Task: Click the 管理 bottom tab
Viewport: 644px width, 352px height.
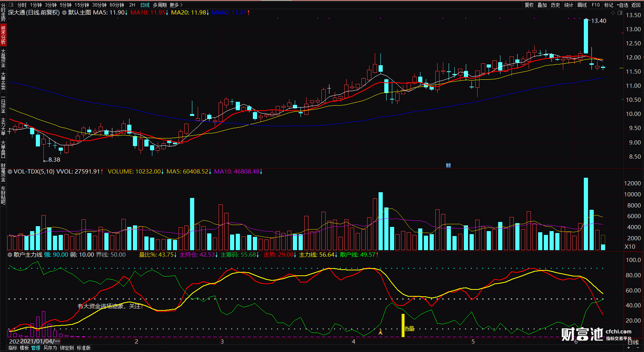Action: coord(36,348)
